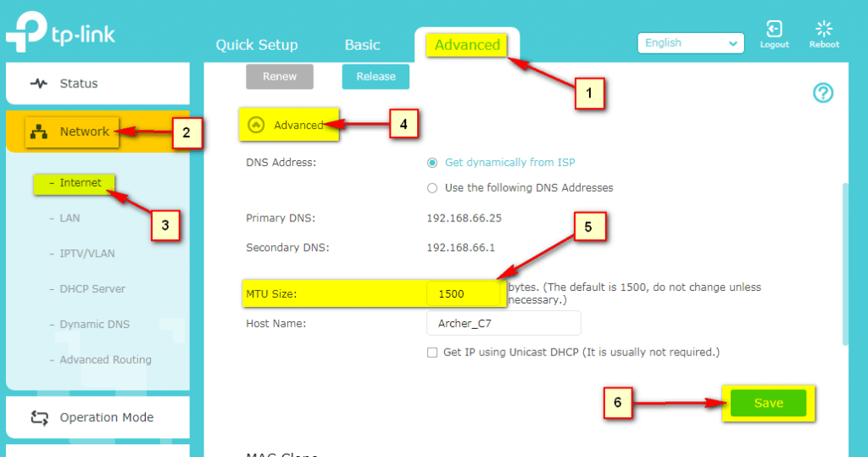The image size is (868, 457).
Task: Click the Status pulse icon
Action: click(x=39, y=84)
